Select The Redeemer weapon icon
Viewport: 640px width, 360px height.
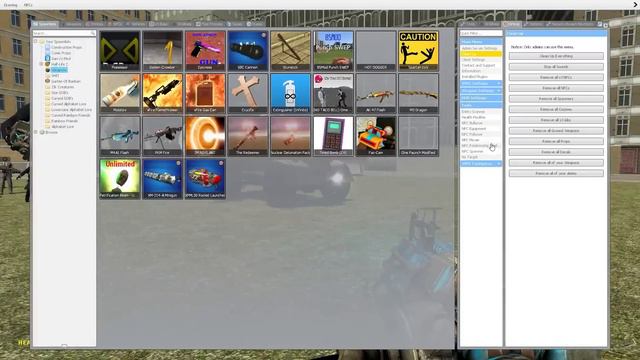(x=248, y=136)
